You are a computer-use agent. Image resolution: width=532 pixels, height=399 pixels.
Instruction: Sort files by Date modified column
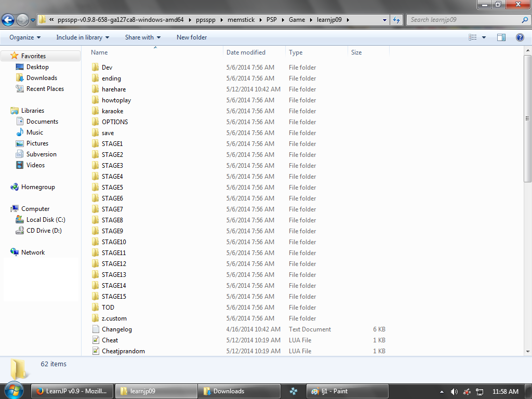[x=246, y=52]
